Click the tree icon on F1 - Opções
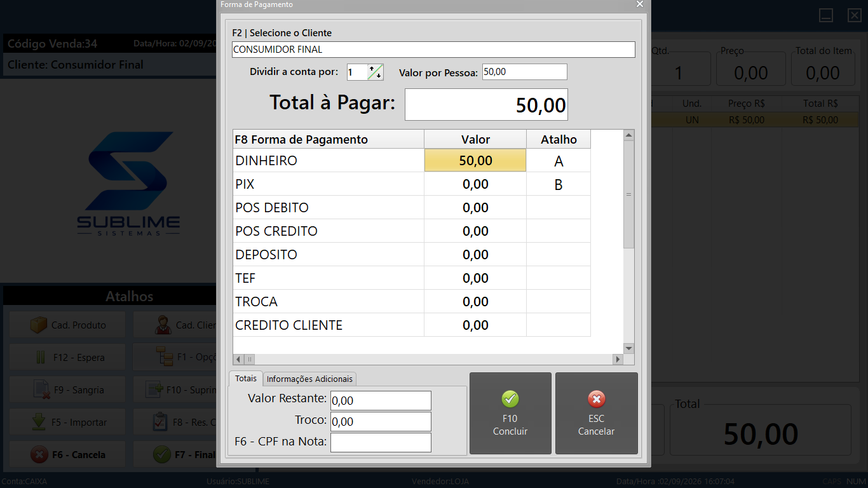The height and width of the screenshot is (488, 868). coord(165,357)
